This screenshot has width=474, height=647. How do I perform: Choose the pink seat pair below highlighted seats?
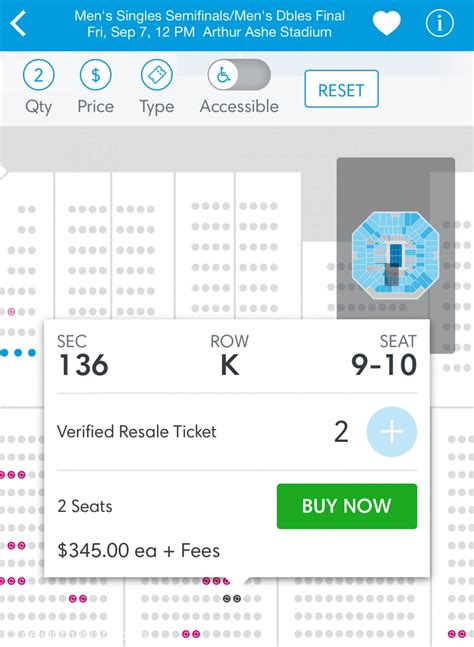(x=191, y=633)
